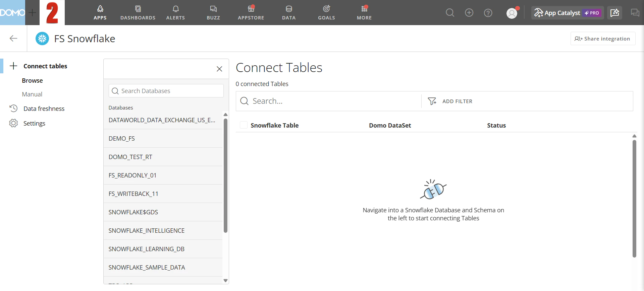The image size is (644, 291).
Task: Click database list scroll down arrow
Action: click(x=225, y=281)
